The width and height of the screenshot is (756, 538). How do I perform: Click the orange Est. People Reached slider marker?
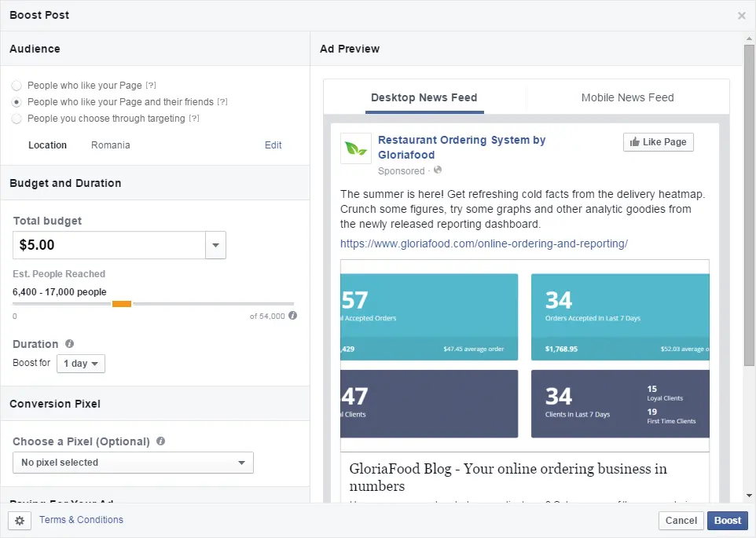click(122, 304)
